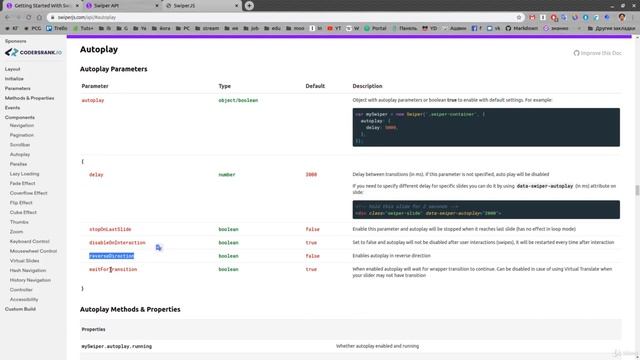The width and height of the screenshot is (640, 360).
Task: Open a new tab with the plus button
Action: pyautogui.click(x=249, y=6)
